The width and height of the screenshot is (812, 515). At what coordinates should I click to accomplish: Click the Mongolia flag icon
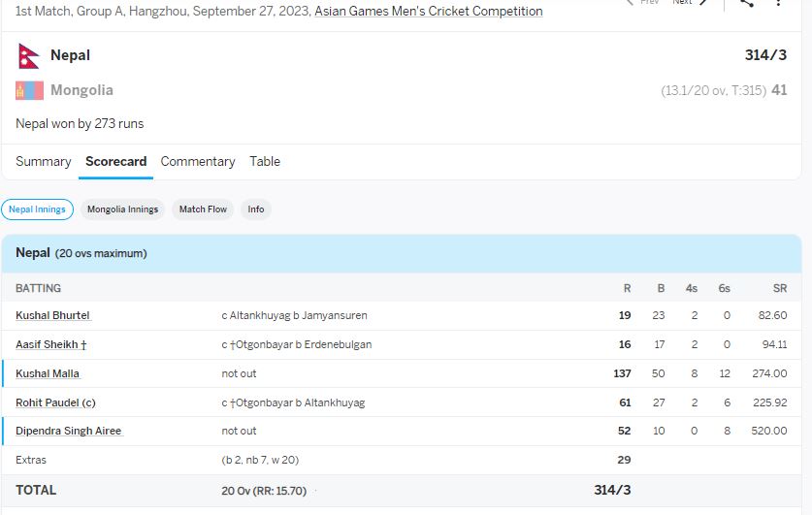click(x=28, y=91)
